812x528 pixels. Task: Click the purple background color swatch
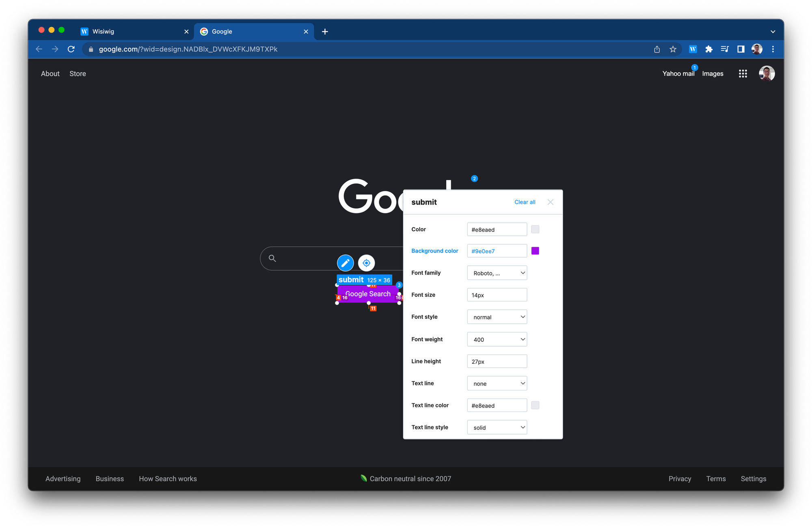[535, 251]
